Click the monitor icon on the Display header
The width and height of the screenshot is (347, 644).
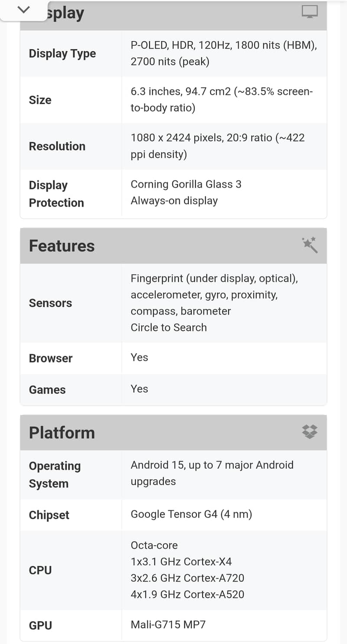coord(310,12)
